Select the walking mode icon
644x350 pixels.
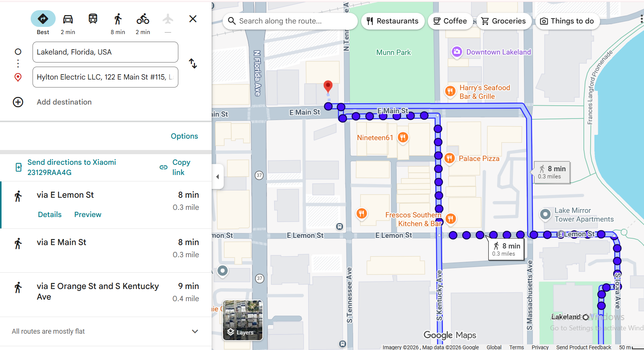click(118, 19)
